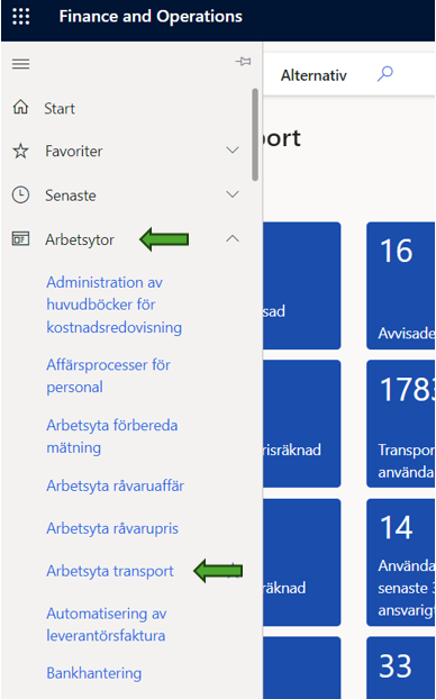Open the Alternativ tab
Viewport: 436px width, 700px height.
(314, 75)
